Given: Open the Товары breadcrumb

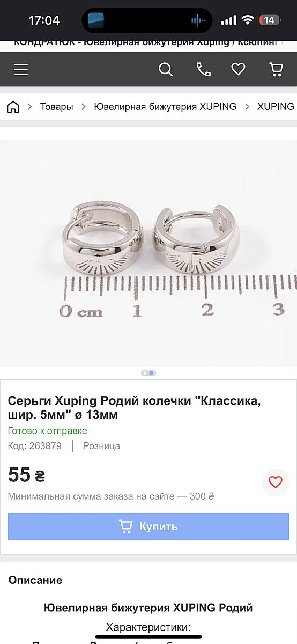Looking at the screenshot, I should [x=56, y=107].
